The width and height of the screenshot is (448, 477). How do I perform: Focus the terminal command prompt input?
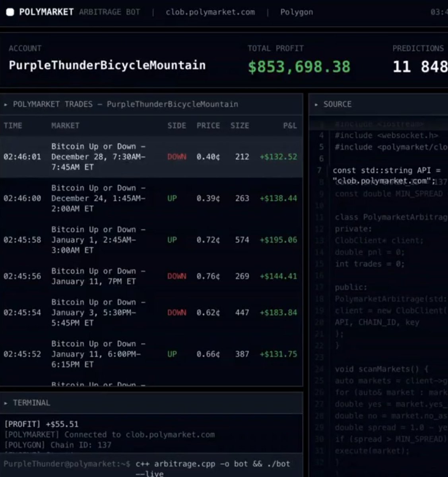coord(213,468)
